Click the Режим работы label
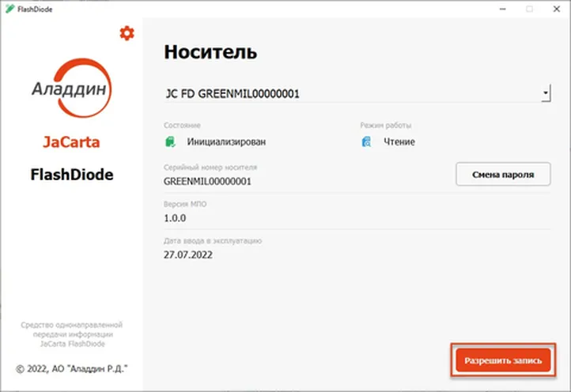This screenshot has width=571, height=392. click(x=386, y=125)
